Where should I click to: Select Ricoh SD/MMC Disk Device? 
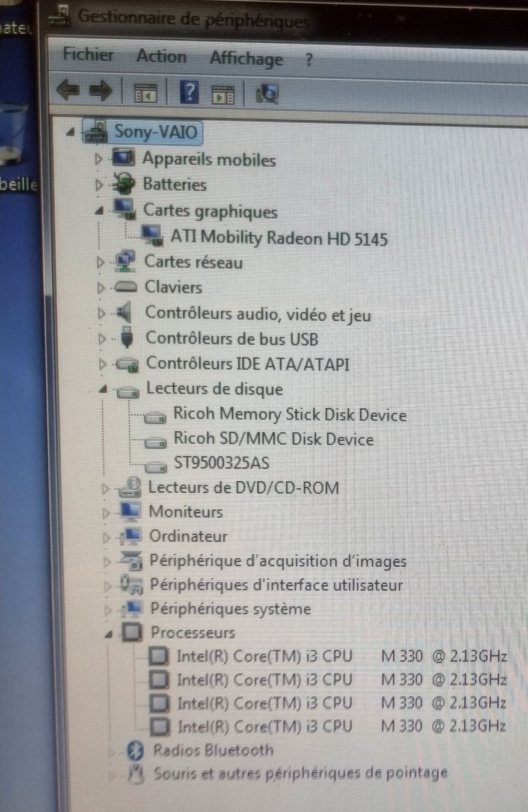tap(274, 439)
